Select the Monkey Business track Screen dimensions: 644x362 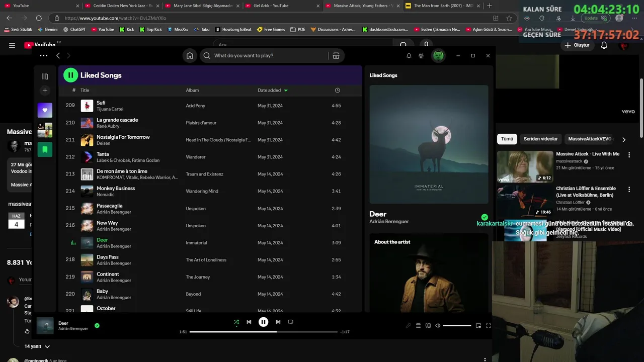coord(210,192)
